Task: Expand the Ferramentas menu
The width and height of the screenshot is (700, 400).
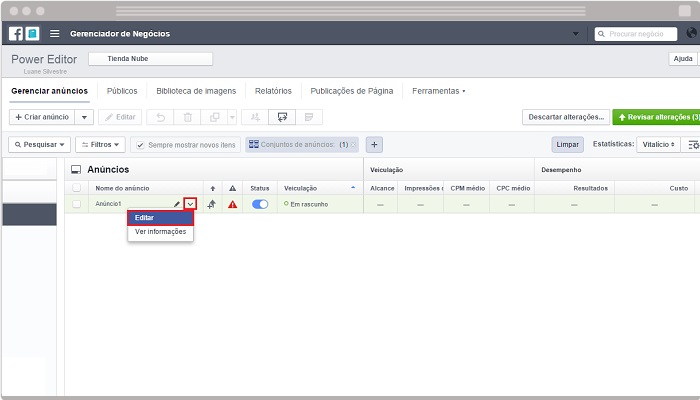Action: [x=438, y=91]
